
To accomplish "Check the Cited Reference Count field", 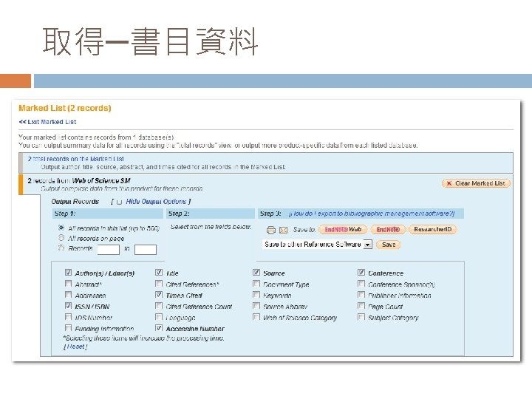I will click(x=159, y=306).
